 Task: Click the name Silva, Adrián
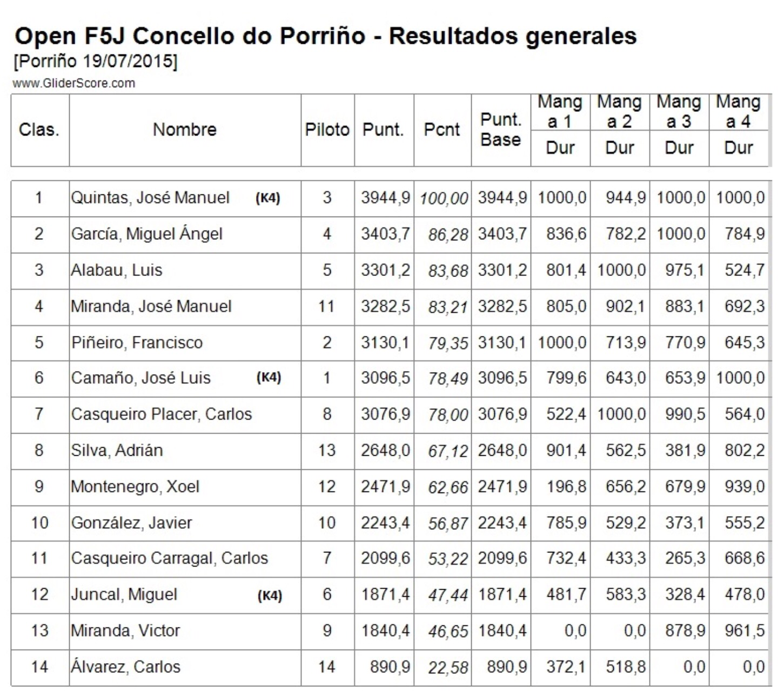117,450
